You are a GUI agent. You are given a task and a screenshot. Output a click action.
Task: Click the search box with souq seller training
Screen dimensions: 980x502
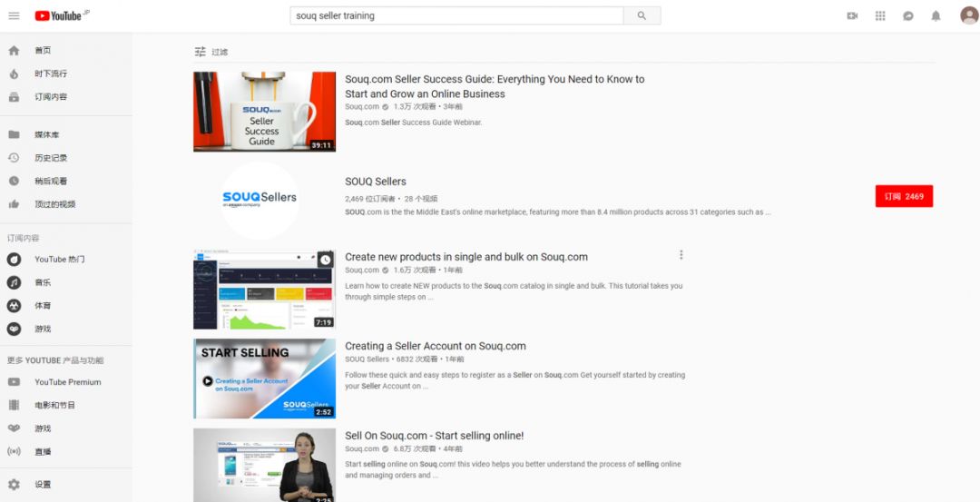(x=456, y=15)
